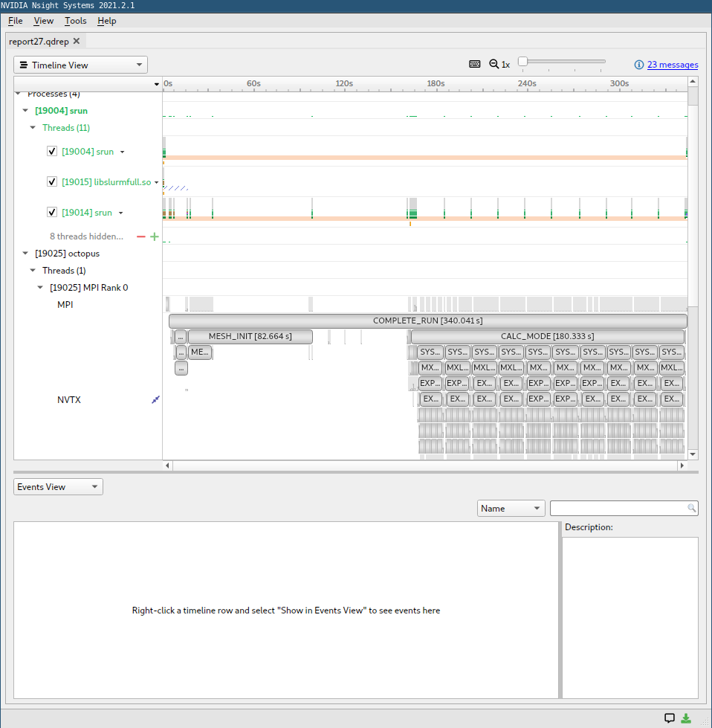Screen dimensions: 712x728
Task: Collapse the [19025] octopus process tree
Action: tap(25, 253)
